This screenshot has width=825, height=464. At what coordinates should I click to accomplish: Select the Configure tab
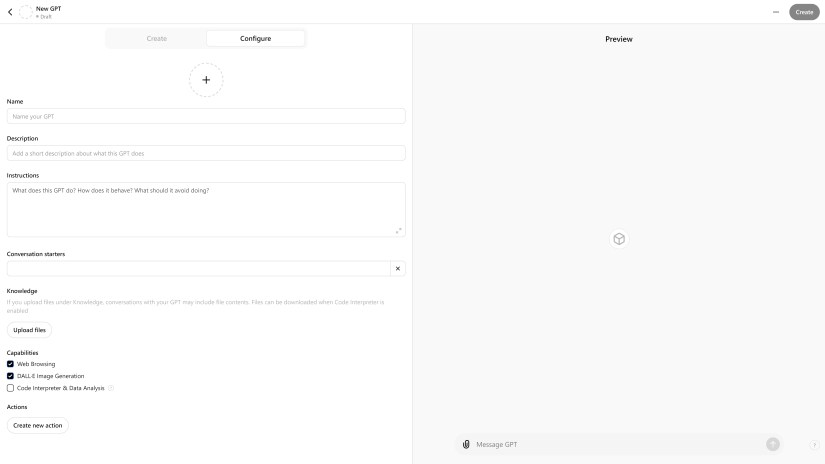pos(256,38)
